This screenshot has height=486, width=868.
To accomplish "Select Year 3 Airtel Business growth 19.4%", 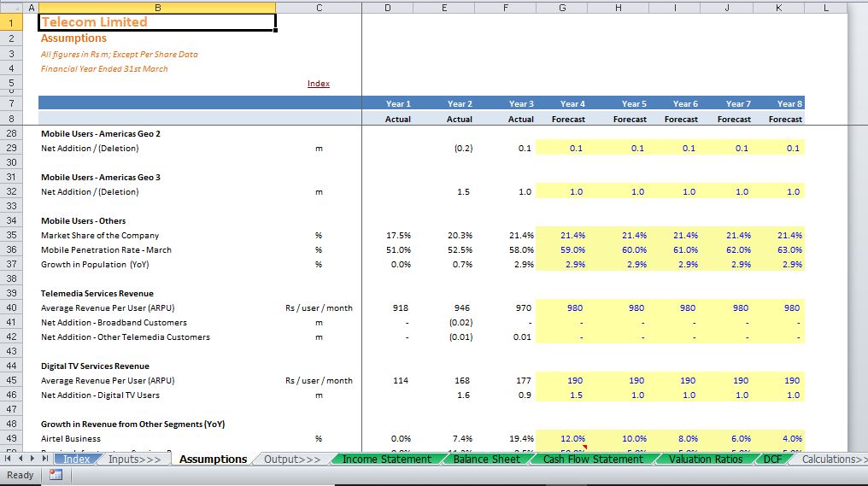I will [506, 439].
